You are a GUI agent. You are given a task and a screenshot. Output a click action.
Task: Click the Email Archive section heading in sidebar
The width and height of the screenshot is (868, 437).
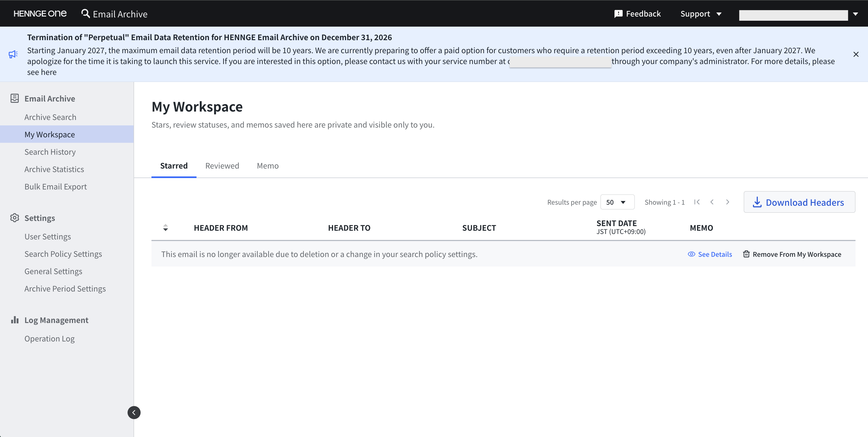[50, 98]
